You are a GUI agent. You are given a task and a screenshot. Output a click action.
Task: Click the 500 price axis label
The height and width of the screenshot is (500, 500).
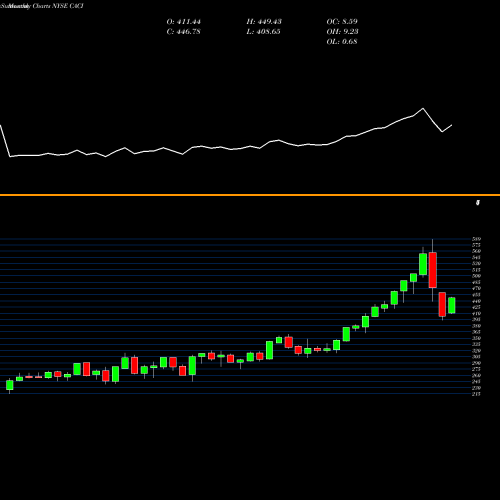[x=476, y=276]
